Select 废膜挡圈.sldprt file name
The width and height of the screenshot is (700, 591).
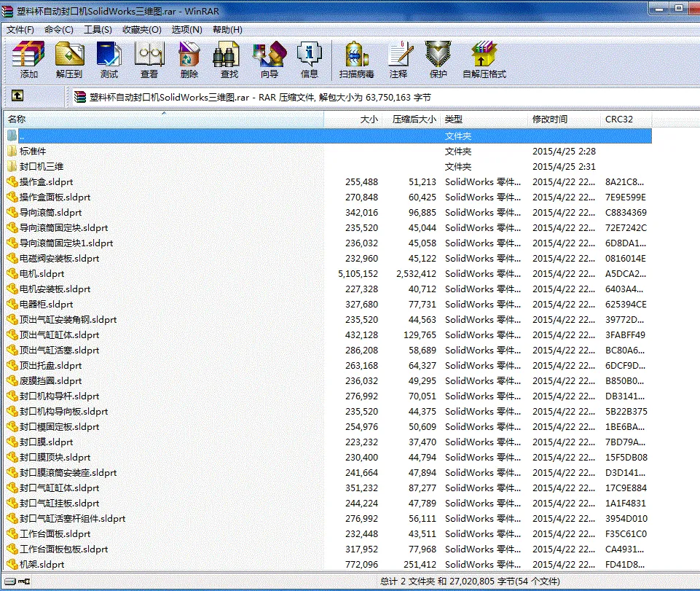(50, 380)
